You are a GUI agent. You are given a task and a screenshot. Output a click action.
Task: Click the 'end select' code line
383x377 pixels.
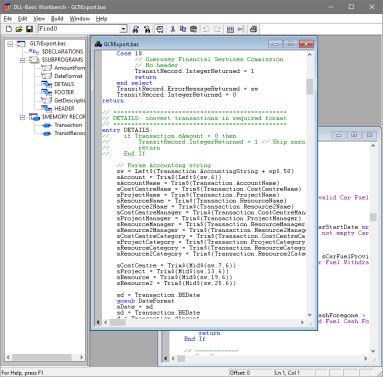click(x=134, y=83)
